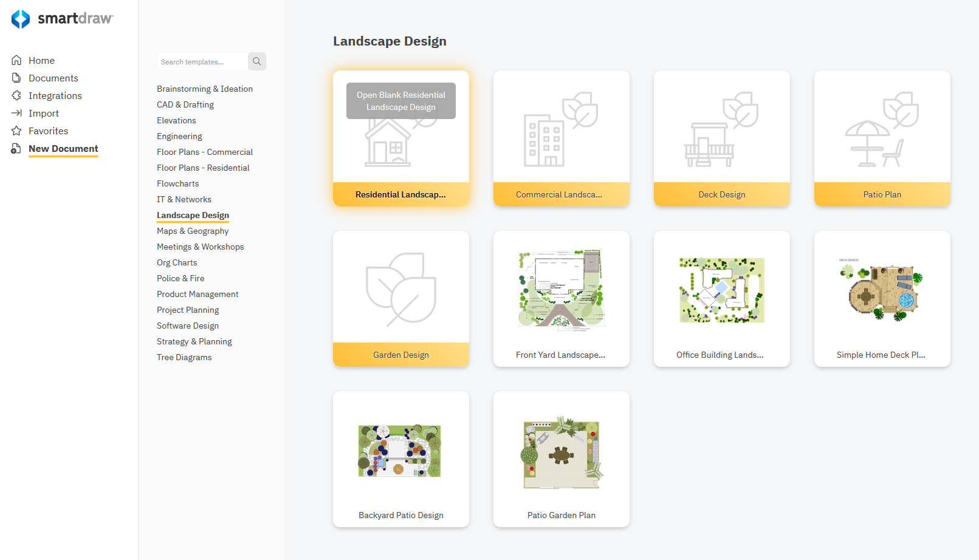Select the Import arrow icon
The height and width of the screenshot is (560, 979).
pos(17,113)
